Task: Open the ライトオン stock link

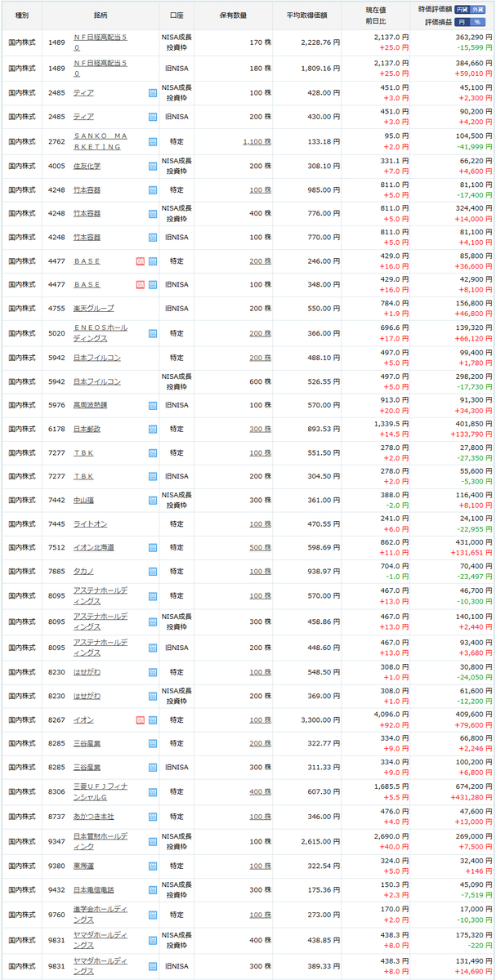Action: pyautogui.click(x=91, y=523)
